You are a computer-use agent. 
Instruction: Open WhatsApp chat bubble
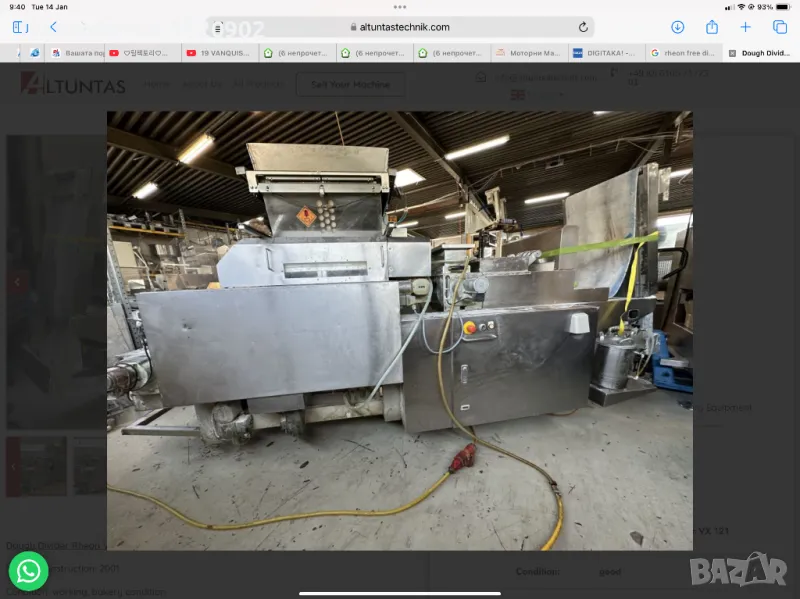[x=29, y=571]
